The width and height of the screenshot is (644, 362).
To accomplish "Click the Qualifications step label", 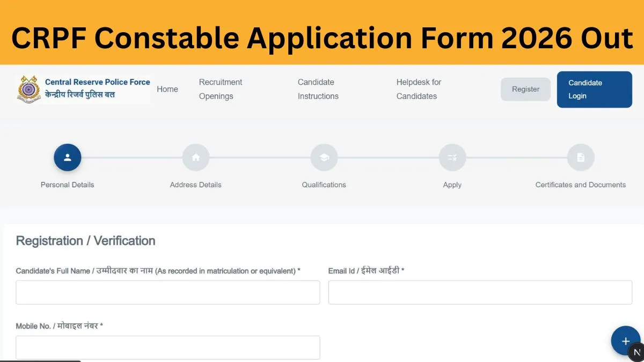I will pyautogui.click(x=324, y=184).
